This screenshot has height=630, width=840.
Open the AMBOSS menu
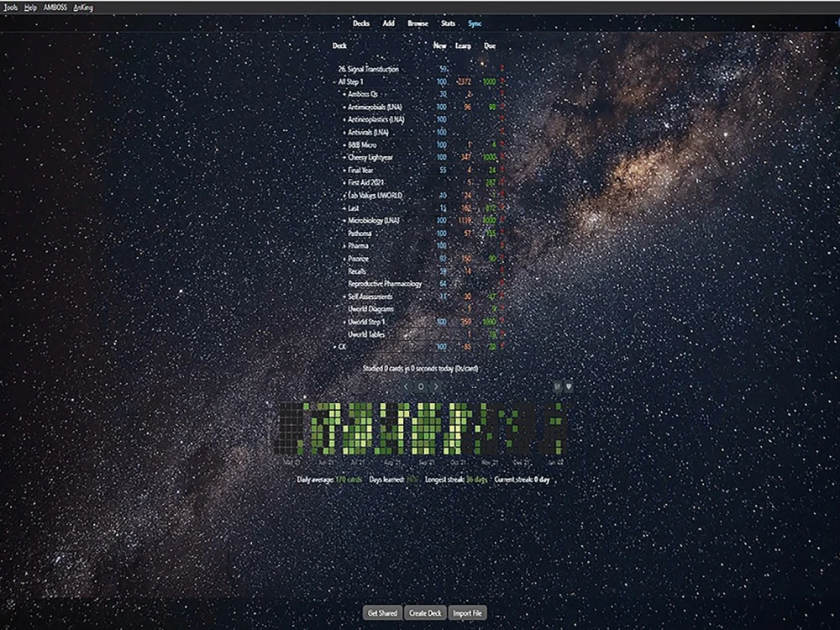[x=55, y=8]
